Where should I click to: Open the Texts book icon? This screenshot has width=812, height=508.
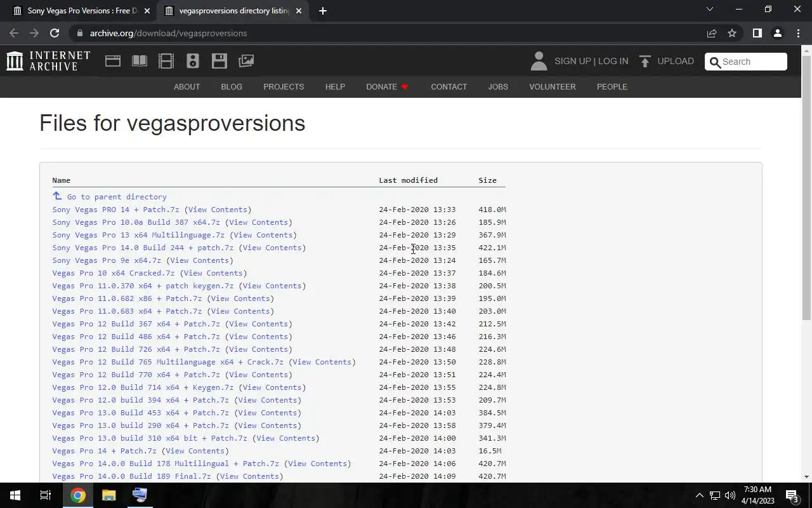[x=140, y=61]
